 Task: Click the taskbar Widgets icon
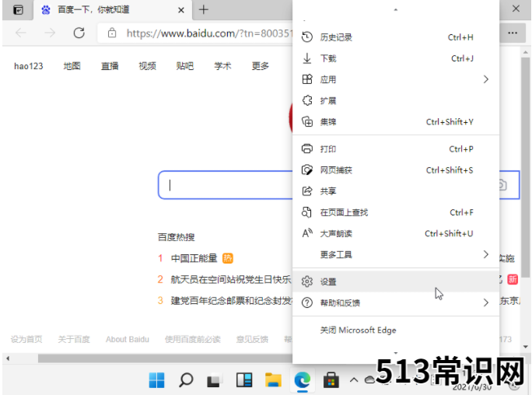click(244, 380)
